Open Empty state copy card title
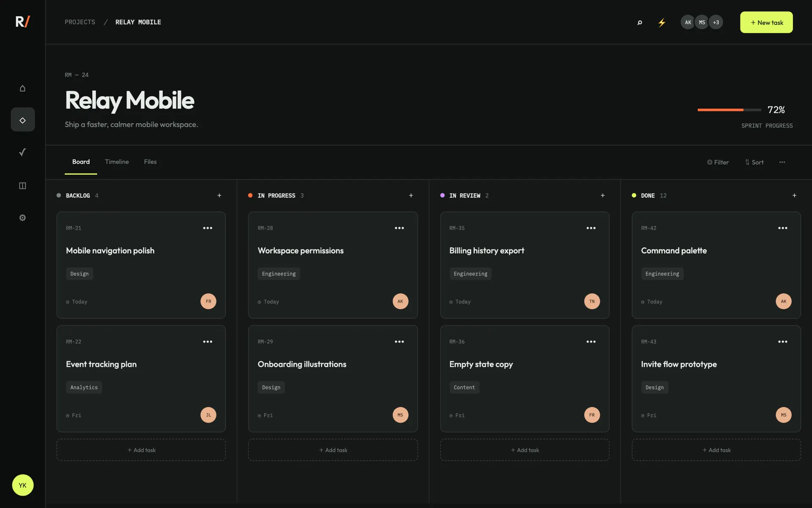 pyautogui.click(x=481, y=364)
